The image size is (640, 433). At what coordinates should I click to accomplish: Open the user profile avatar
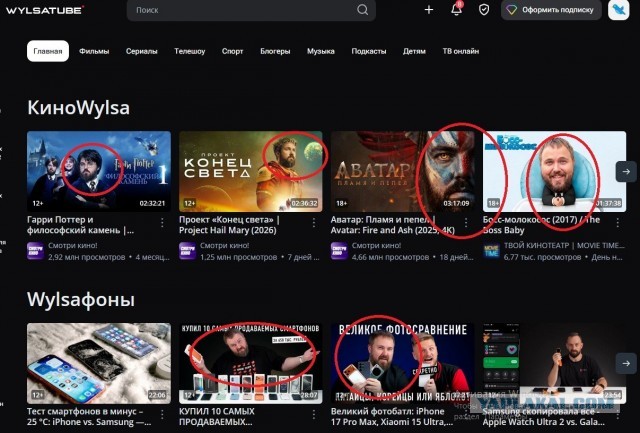point(618,10)
